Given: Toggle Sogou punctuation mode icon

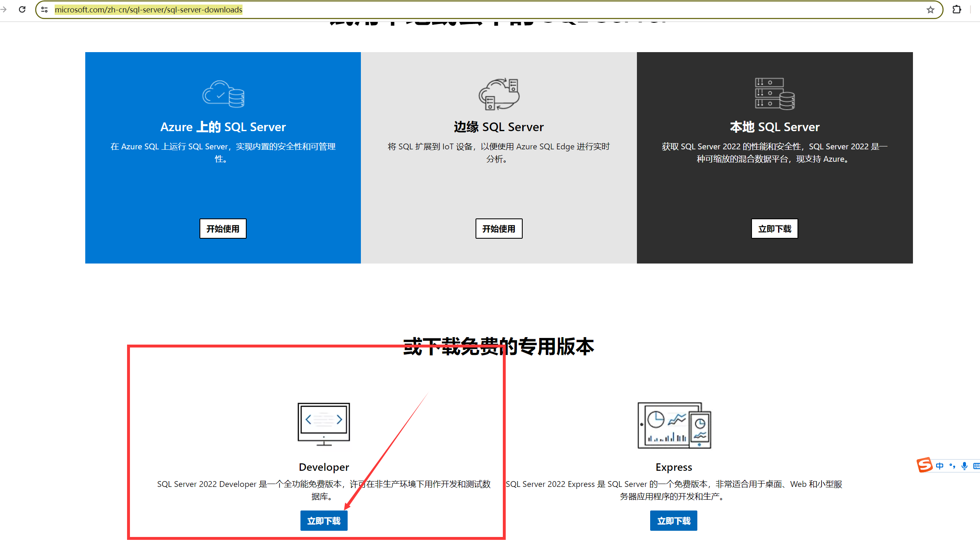Looking at the screenshot, I should click(952, 466).
